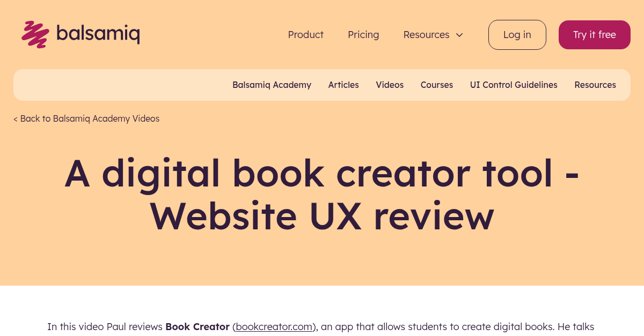Click the intro paragraph about Paul's review

click(322, 326)
